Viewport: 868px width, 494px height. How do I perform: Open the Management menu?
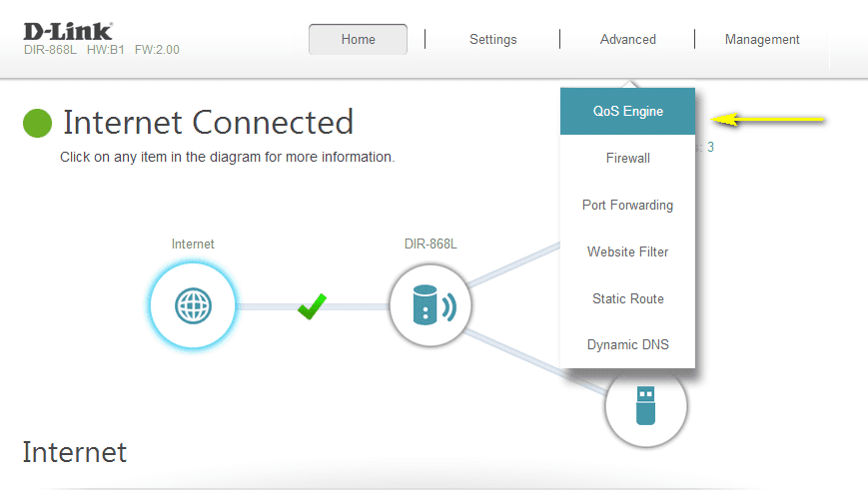click(x=761, y=40)
